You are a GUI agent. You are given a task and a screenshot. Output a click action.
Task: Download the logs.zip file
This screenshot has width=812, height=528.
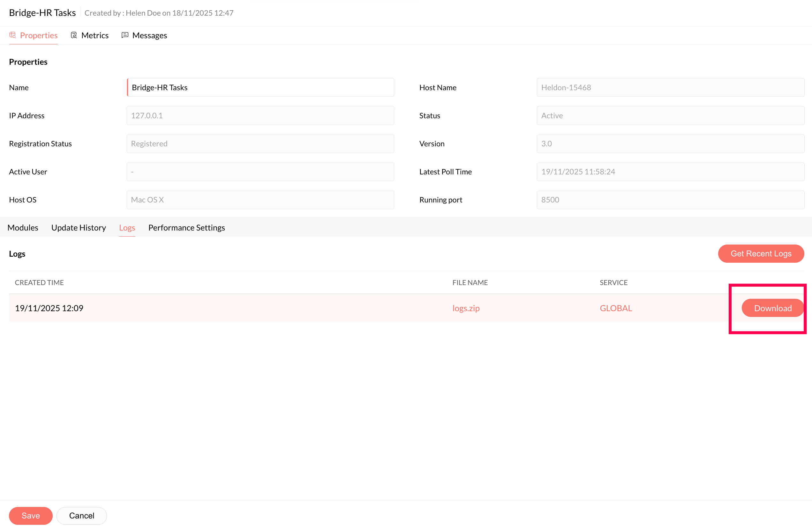pyautogui.click(x=772, y=308)
